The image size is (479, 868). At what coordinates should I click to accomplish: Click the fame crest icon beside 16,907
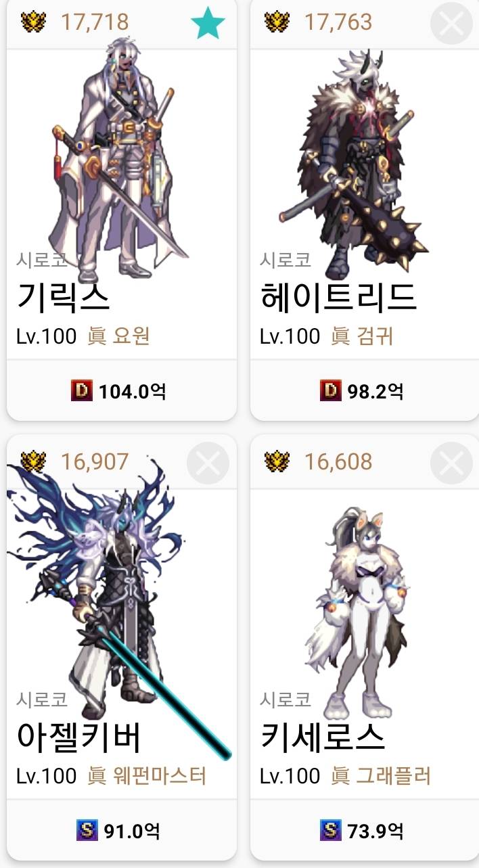coord(33,462)
